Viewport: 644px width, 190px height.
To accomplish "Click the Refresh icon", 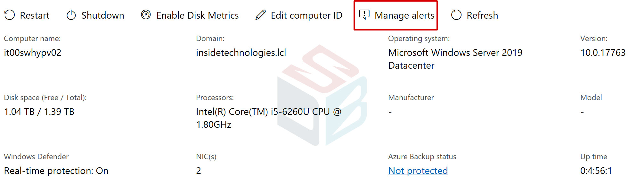I will [x=456, y=15].
